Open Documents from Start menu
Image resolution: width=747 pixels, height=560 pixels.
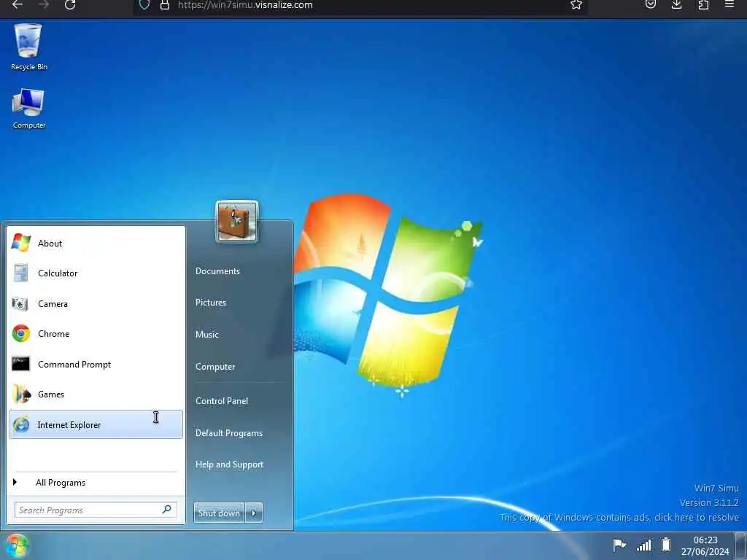pyautogui.click(x=217, y=271)
